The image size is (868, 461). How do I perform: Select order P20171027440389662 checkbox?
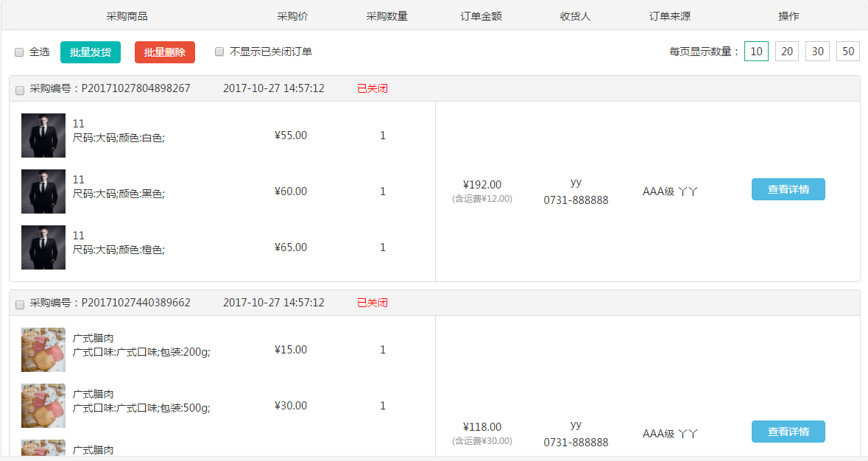[20, 304]
